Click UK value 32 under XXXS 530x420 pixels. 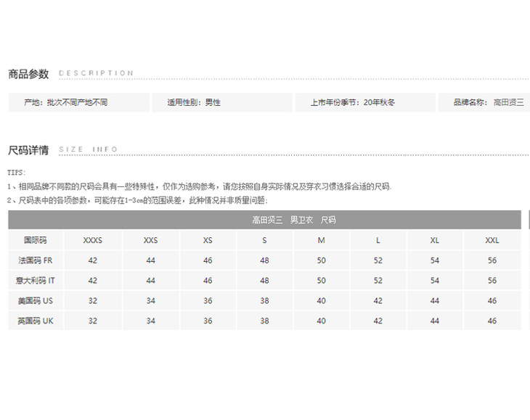click(x=93, y=321)
